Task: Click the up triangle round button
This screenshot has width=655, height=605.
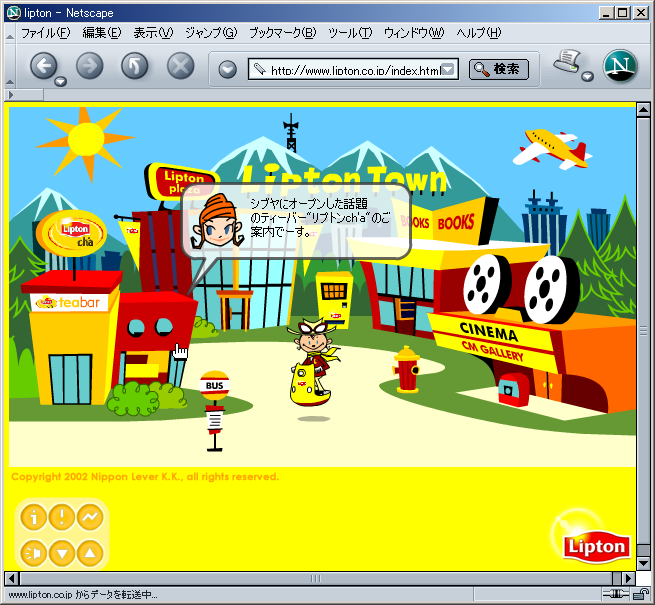Action: pos(90,553)
